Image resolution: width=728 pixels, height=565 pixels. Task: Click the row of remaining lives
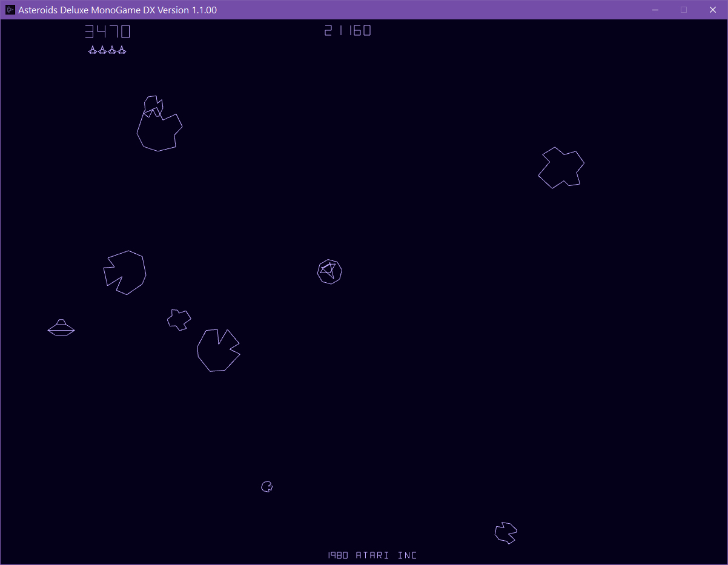107,50
